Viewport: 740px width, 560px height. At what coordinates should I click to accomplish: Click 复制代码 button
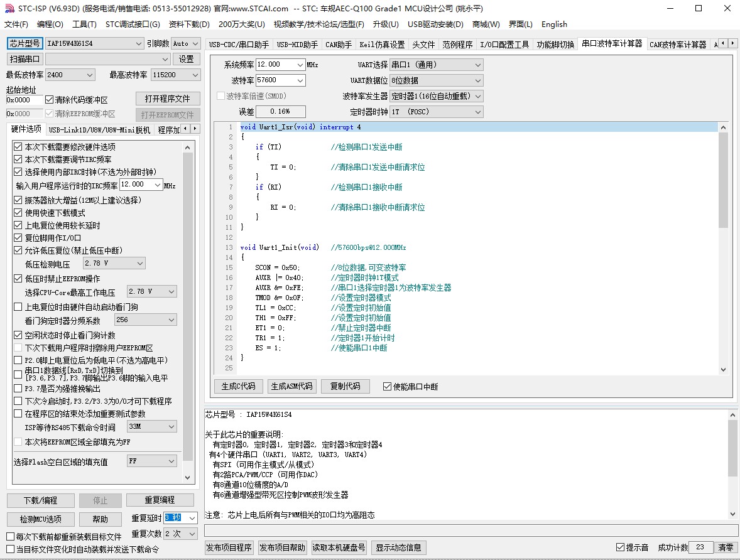click(345, 386)
